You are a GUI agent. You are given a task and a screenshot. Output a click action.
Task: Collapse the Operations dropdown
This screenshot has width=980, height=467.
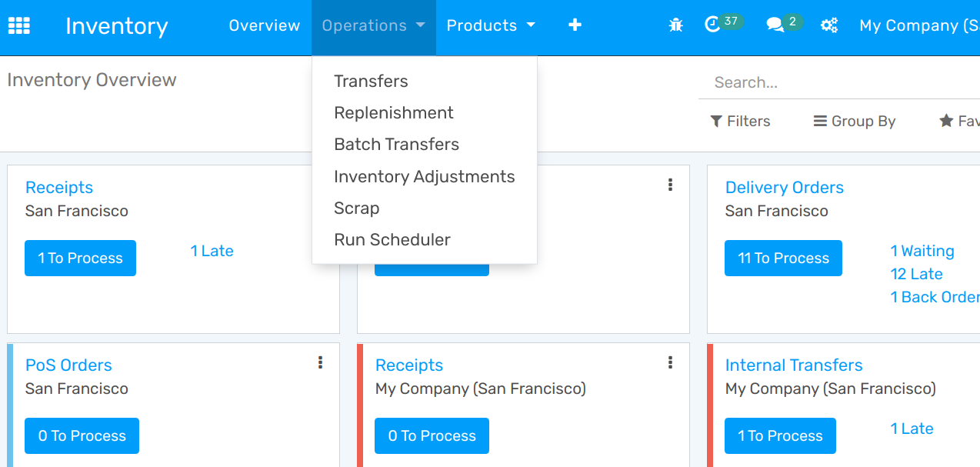pos(372,25)
